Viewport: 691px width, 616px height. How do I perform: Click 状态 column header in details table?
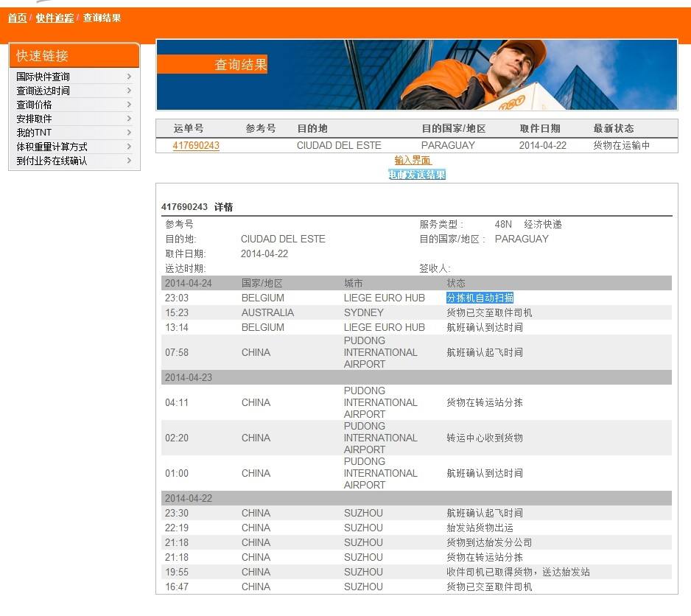456,283
